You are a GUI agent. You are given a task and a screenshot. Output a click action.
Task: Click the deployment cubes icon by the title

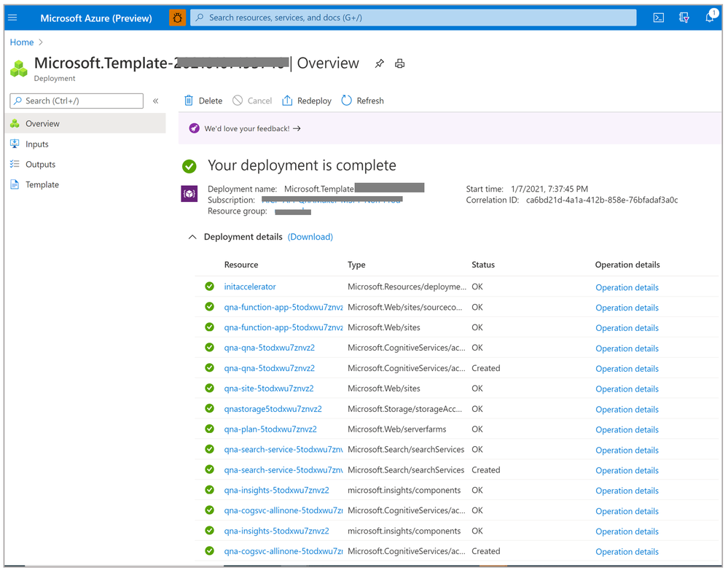[x=19, y=69]
